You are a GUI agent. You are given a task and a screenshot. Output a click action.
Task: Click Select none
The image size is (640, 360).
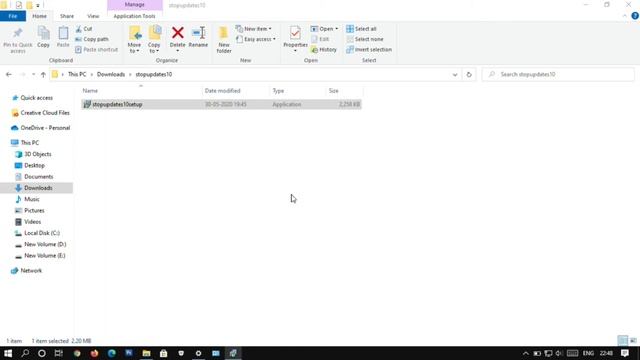click(x=365, y=39)
